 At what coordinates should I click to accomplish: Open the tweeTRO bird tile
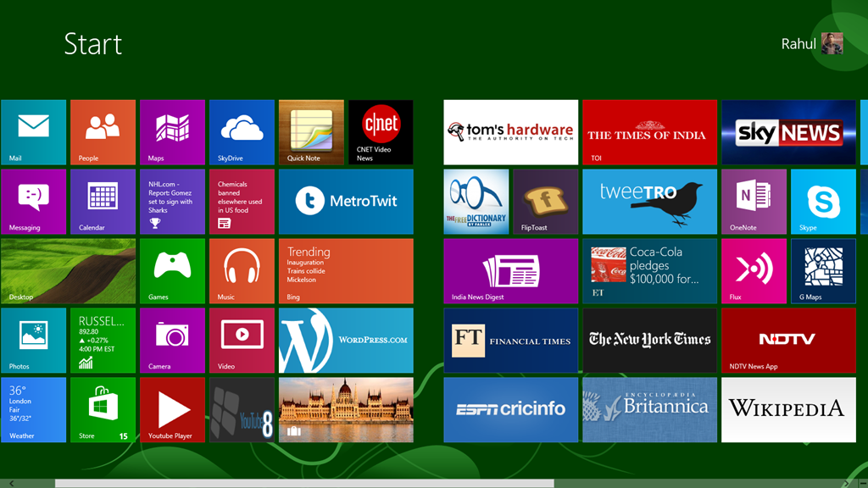(650, 202)
